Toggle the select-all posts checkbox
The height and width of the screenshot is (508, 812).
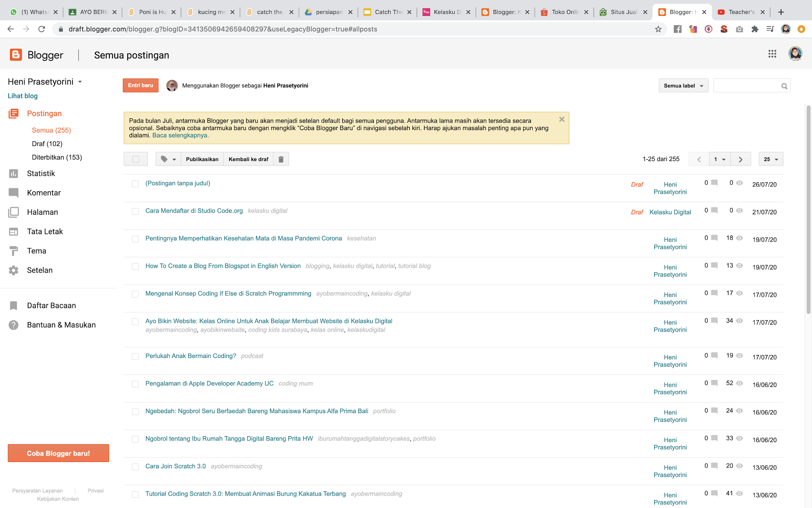pyautogui.click(x=136, y=159)
